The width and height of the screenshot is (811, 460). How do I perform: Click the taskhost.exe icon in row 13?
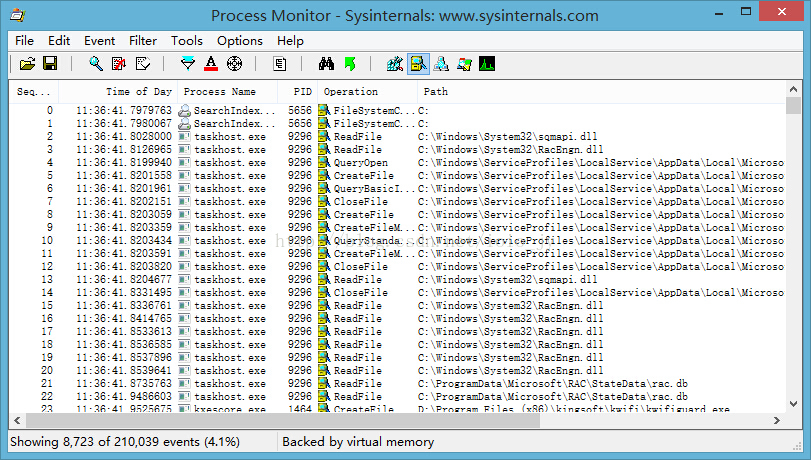pyautogui.click(x=184, y=279)
